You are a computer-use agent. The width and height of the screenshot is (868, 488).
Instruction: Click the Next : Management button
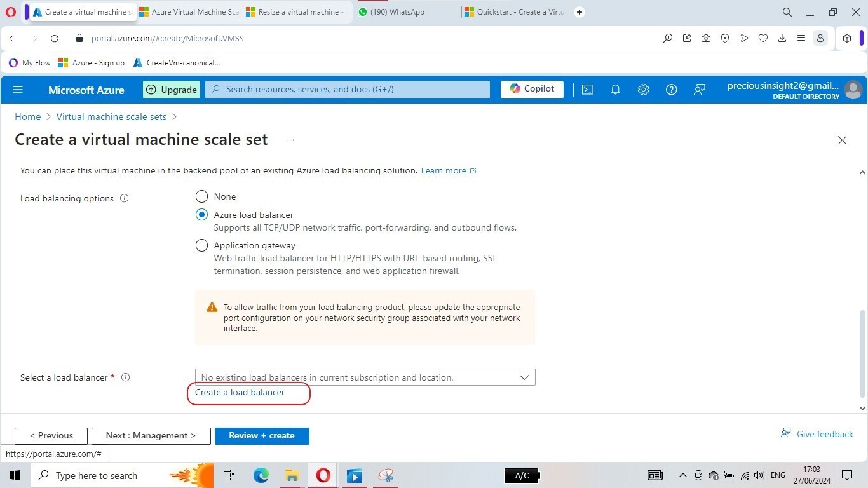pos(151,436)
